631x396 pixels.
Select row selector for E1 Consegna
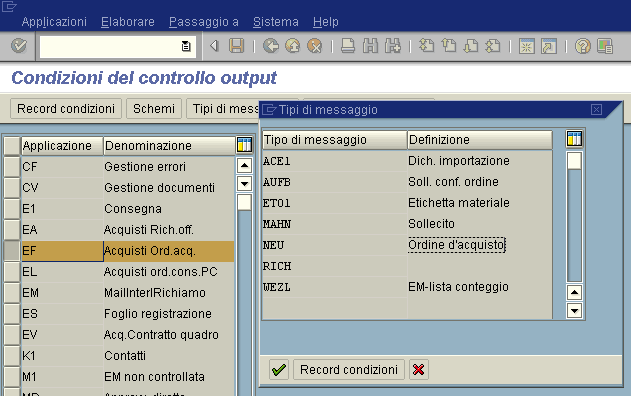pos(12,208)
